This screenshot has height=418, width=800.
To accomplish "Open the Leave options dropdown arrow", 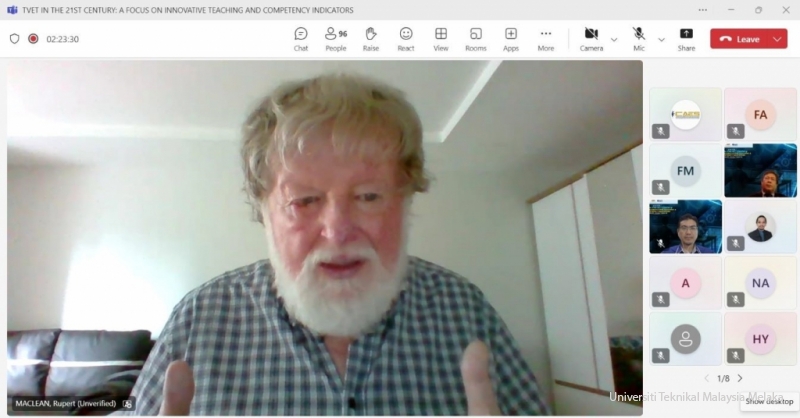I will click(x=777, y=39).
